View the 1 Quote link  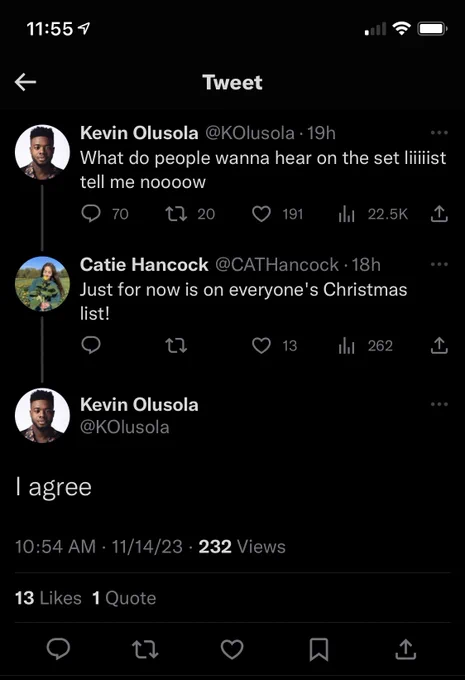pyautogui.click(x=124, y=598)
